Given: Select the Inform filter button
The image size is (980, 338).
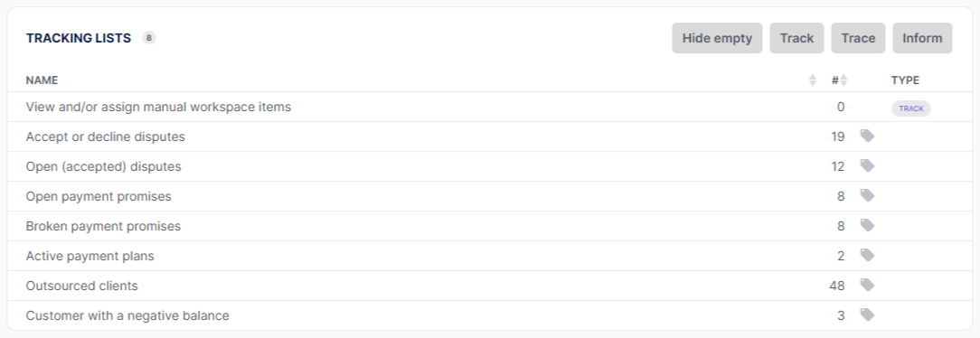Looking at the screenshot, I should (922, 38).
